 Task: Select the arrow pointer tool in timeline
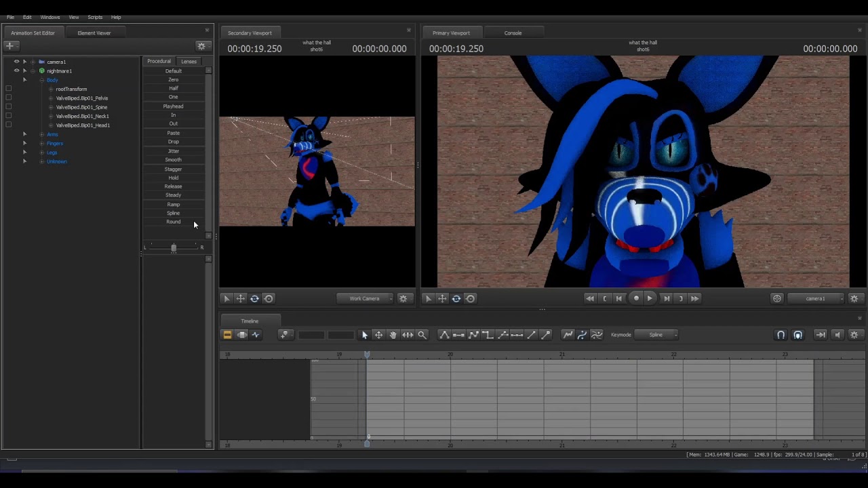[x=365, y=335]
